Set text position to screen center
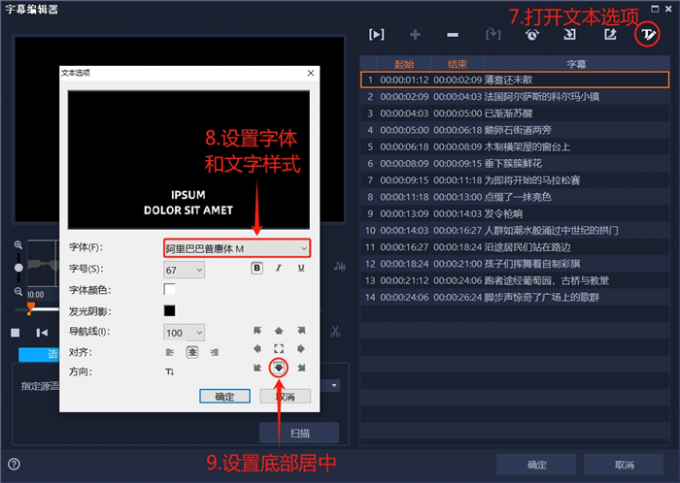Screen dimensions: 680x483 [278, 349]
